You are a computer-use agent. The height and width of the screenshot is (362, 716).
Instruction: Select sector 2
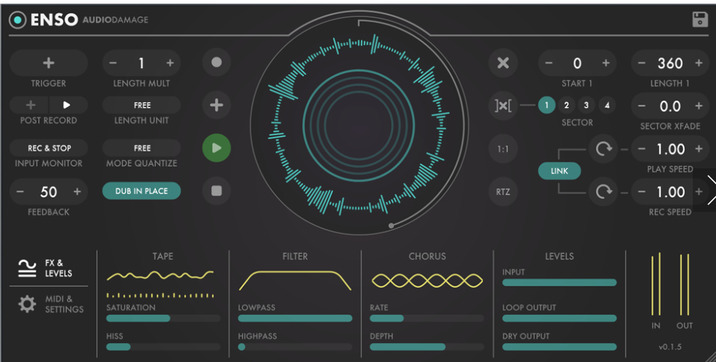566,105
